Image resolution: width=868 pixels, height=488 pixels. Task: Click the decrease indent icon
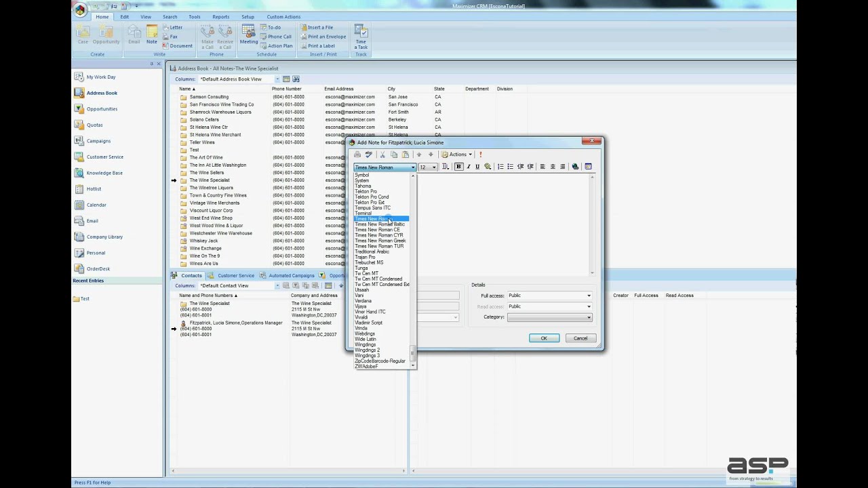click(x=520, y=167)
